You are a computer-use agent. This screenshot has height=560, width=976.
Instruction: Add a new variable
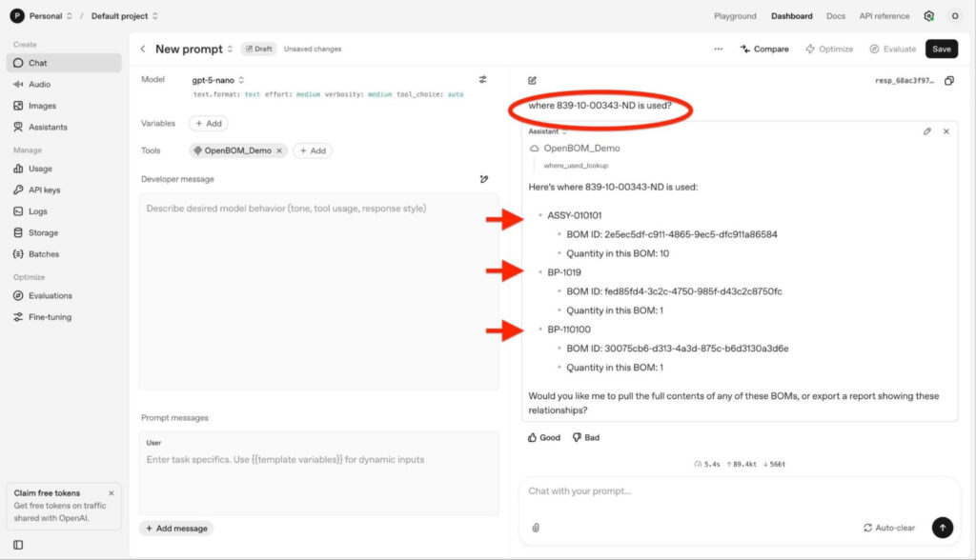pyautogui.click(x=209, y=124)
